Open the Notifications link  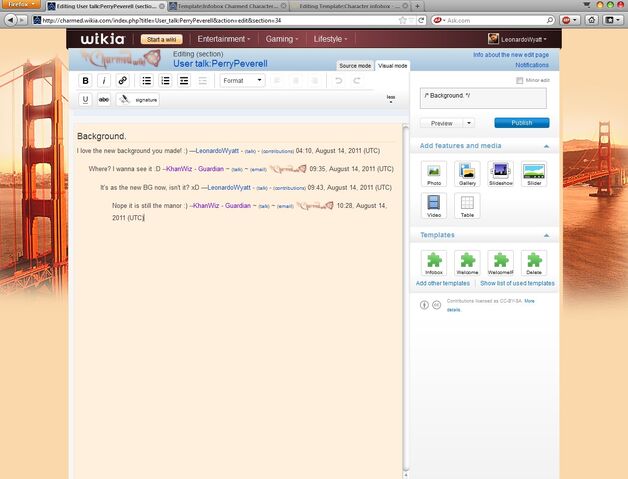(532, 65)
